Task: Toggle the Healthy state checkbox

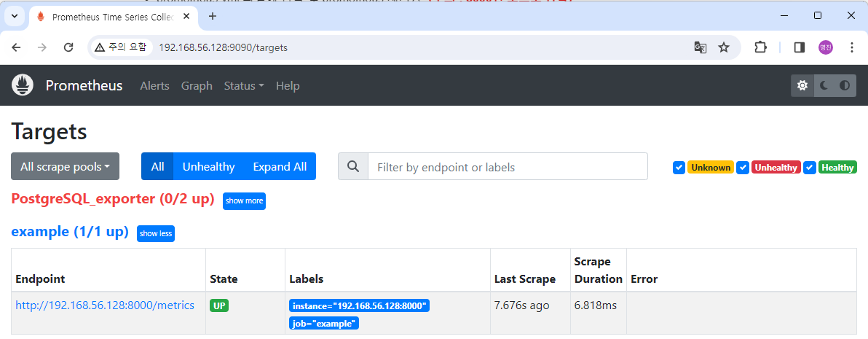Action: [810, 167]
